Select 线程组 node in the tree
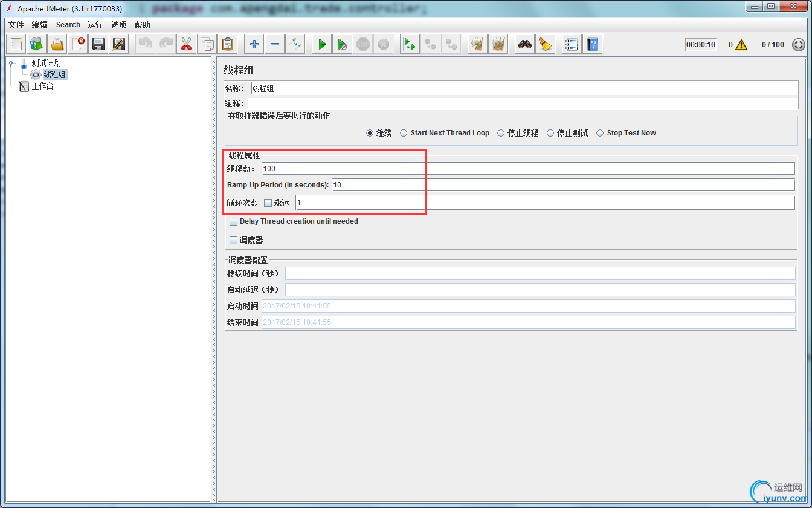812x508 pixels. pyautogui.click(x=55, y=74)
